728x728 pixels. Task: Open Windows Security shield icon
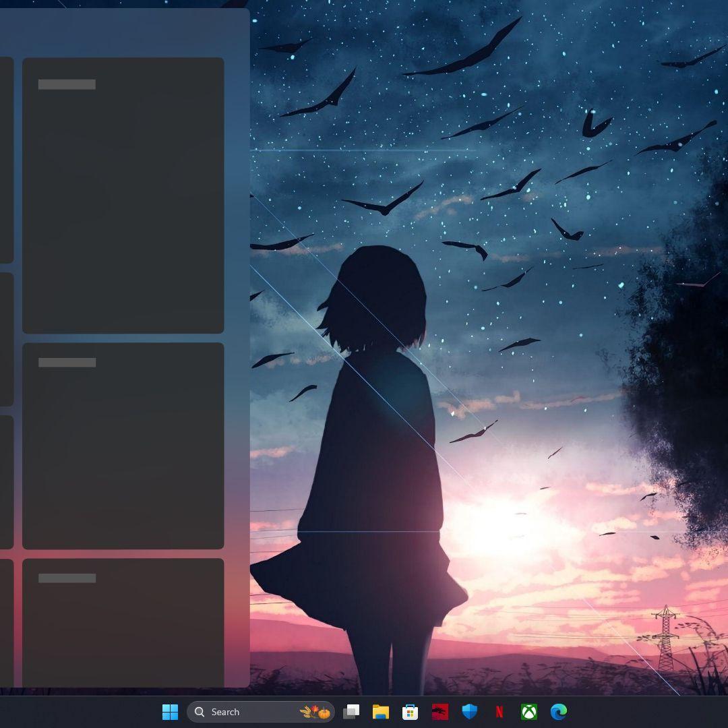point(469,712)
